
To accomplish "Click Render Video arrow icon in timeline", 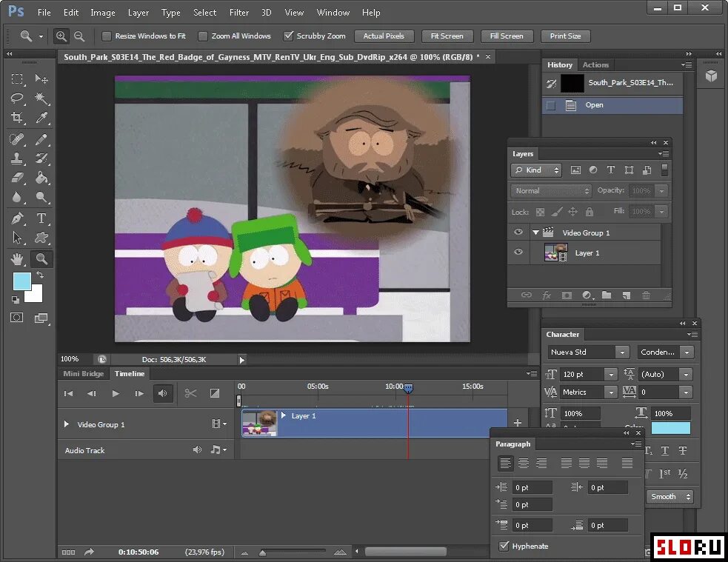I will tap(89, 552).
